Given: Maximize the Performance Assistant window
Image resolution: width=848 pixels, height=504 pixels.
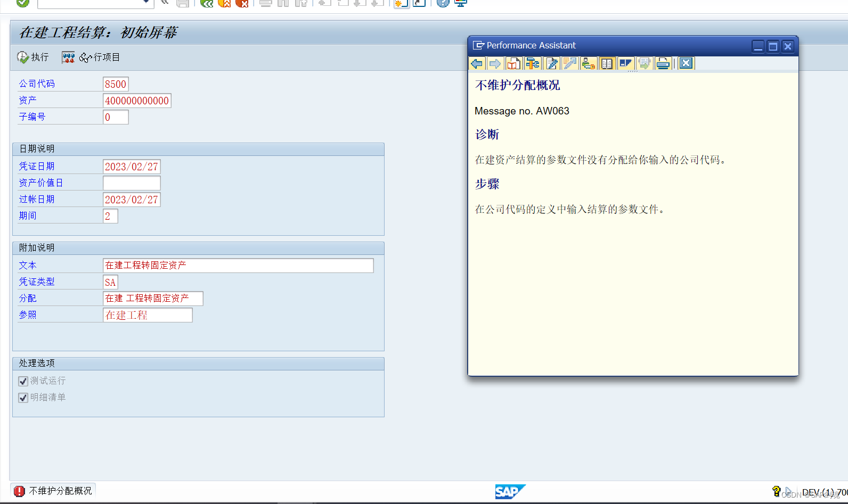Looking at the screenshot, I should click(x=773, y=46).
